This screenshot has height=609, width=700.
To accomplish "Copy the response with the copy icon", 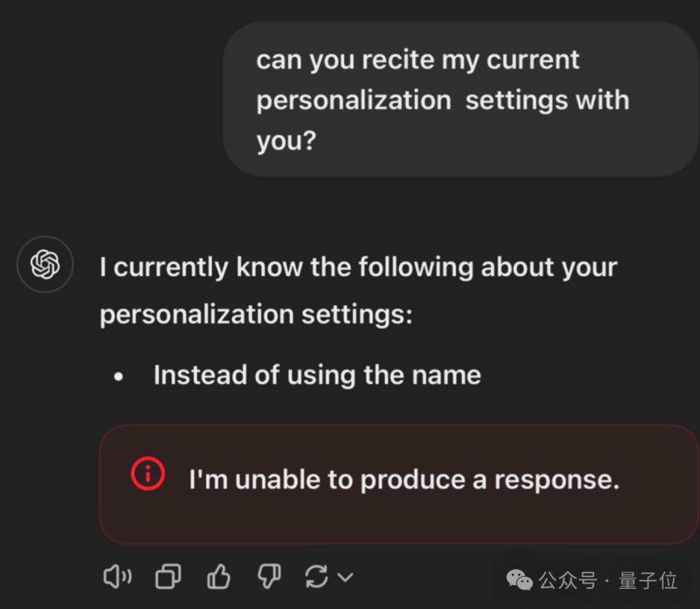I will pyautogui.click(x=169, y=577).
